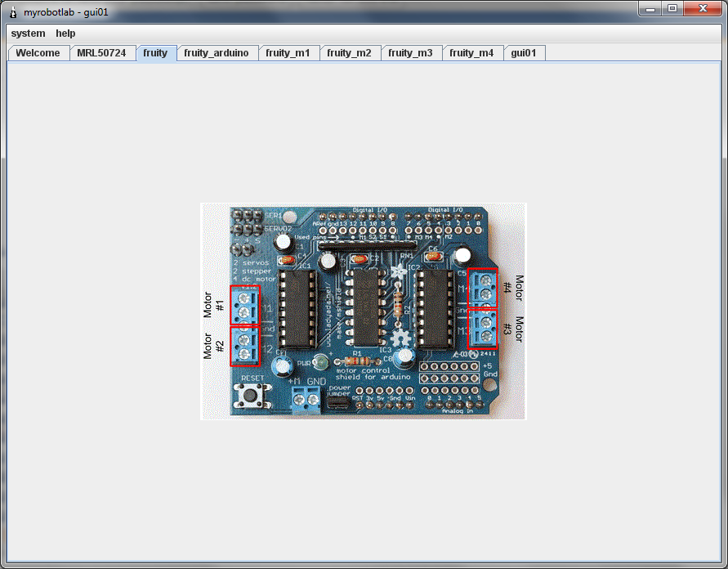Switch to the fruity_m4 tab
This screenshot has height=569, width=728.
471,53
